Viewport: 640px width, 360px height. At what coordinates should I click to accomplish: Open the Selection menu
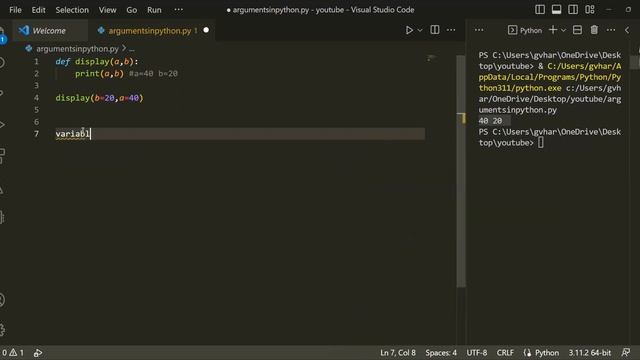72,10
